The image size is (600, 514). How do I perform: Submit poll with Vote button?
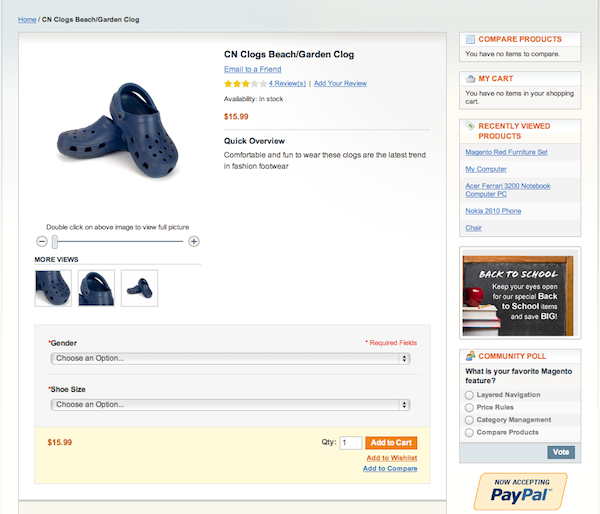click(x=561, y=452)
